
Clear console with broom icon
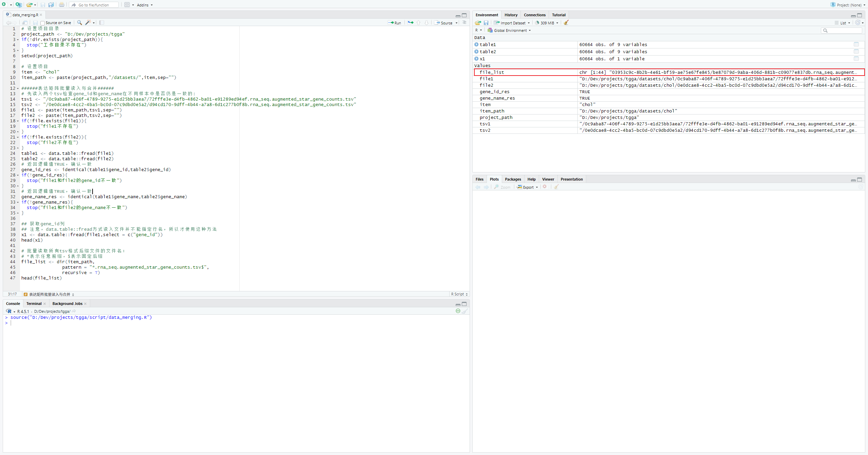pos(465,311)
